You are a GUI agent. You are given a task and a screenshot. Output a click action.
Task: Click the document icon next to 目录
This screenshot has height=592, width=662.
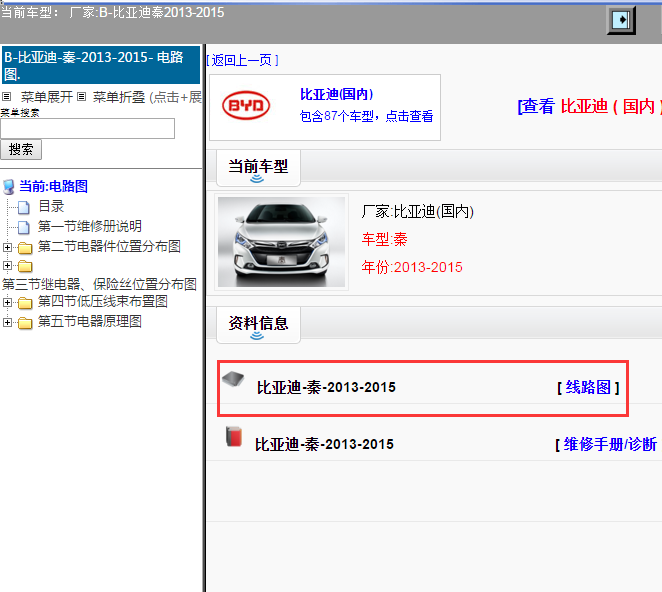tap(24, 207)
